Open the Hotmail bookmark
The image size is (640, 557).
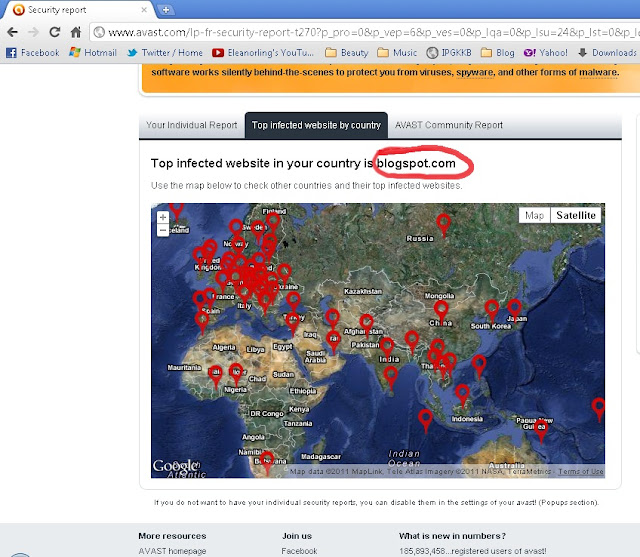(x=93, y=53)
